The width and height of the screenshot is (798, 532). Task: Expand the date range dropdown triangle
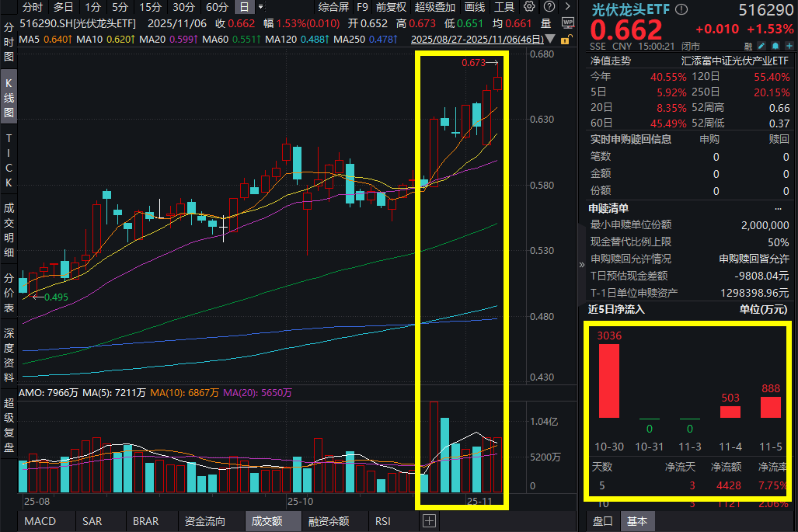click(549, 39)
